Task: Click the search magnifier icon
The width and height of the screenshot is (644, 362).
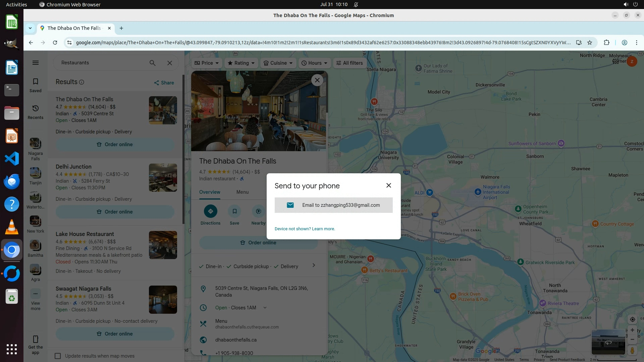Action: click(152, 63)
